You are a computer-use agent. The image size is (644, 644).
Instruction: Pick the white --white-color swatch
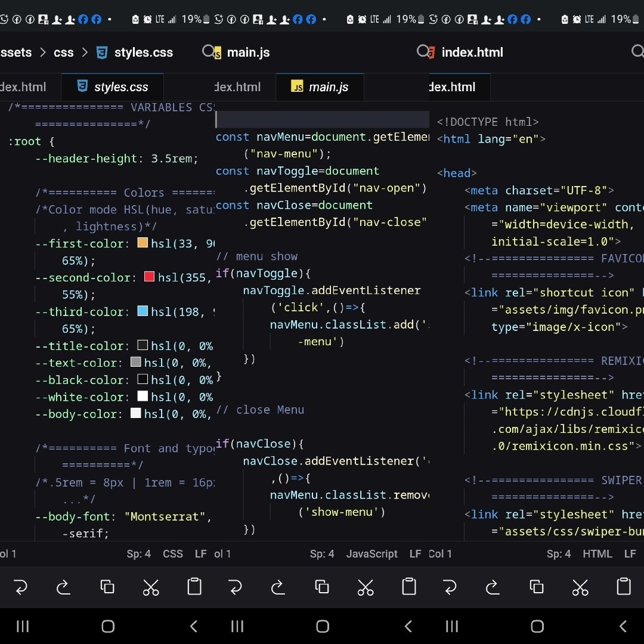pos(143,395)
